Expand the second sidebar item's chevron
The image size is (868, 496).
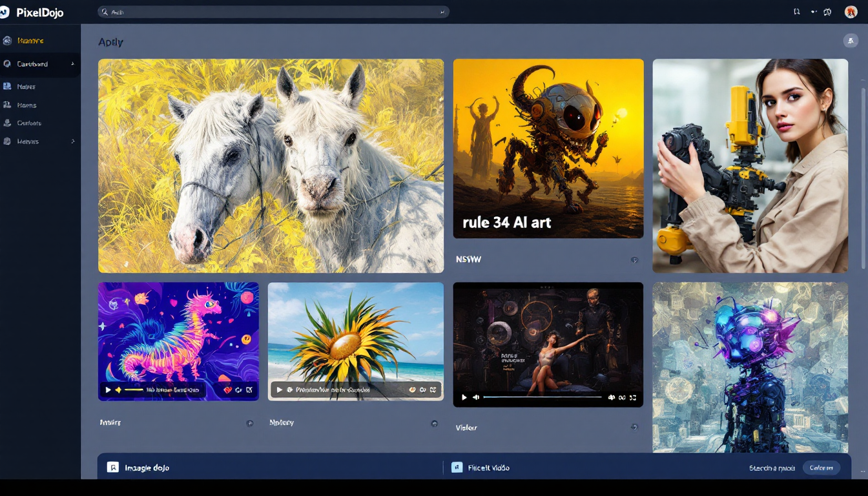pyautogui.click(x=72, y=64)
